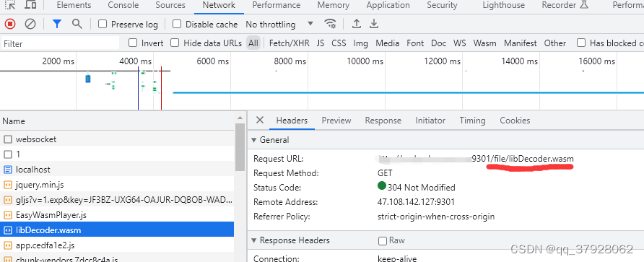Click the icon beside app.cedfa1e2.js
The width and height of the screenshot is (644, 262).
coord(8,245)
